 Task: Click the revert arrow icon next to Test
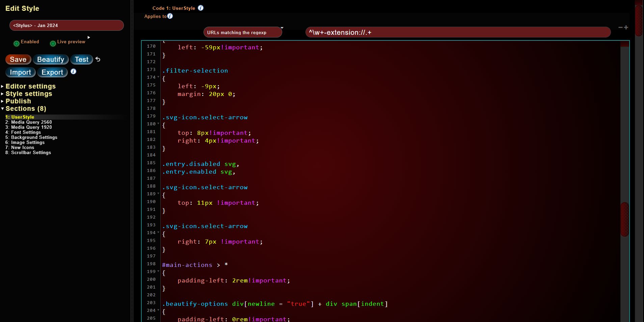pos(98,59)
